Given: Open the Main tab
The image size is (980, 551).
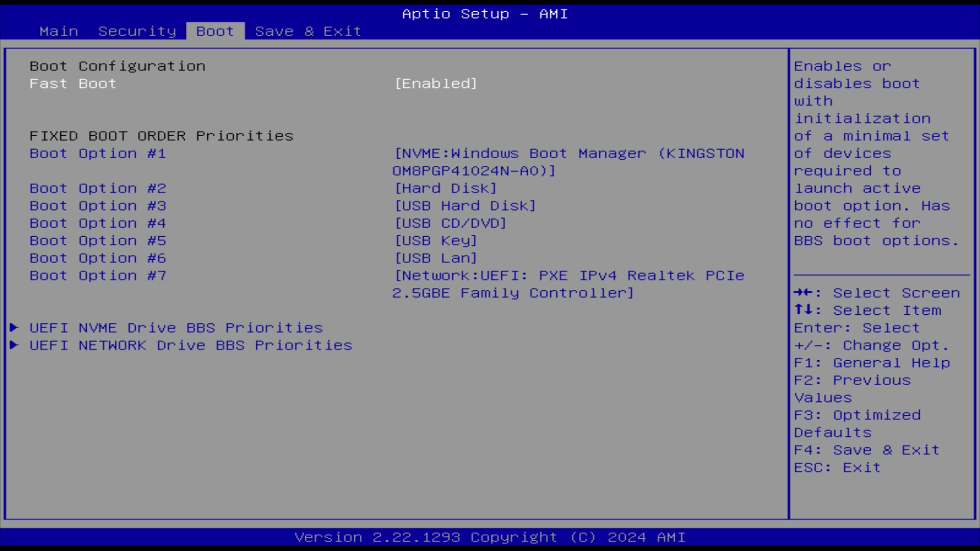Looking at the screenshot, I should click(x=59, y=31).
